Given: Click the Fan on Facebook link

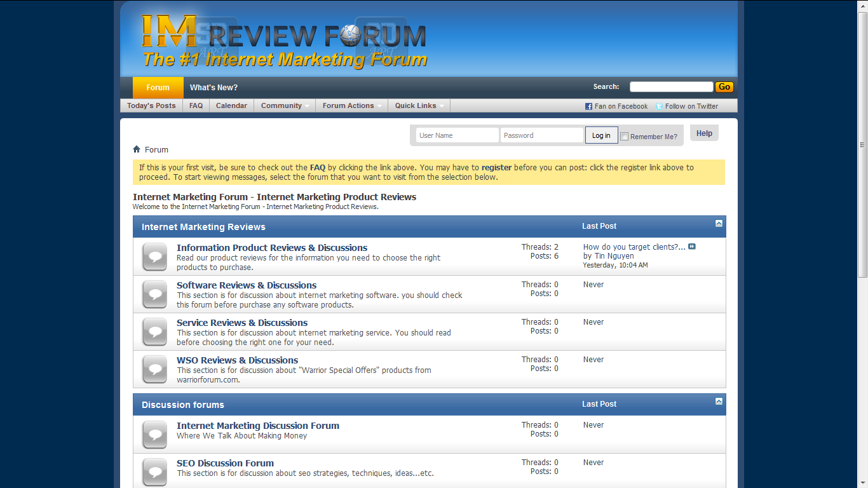Looking at the screenshot, I should click(621, 107).
